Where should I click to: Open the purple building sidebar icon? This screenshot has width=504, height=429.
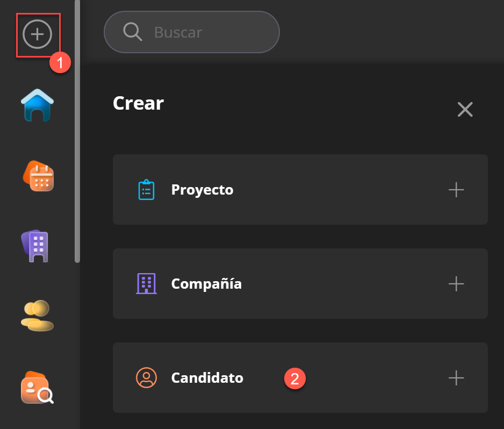[35, 246]
